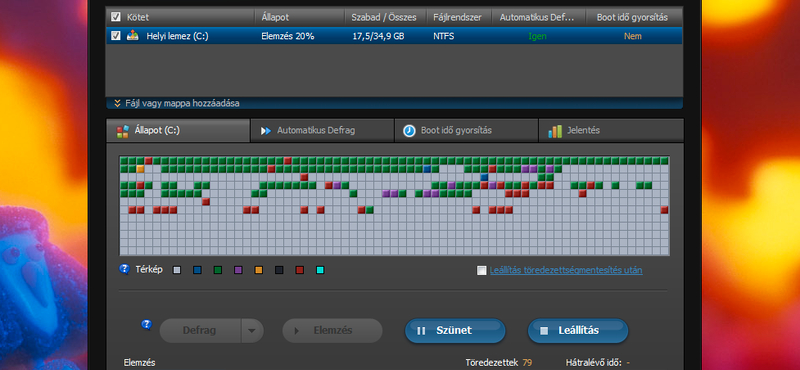Click the Helyi lemez (C:) drive icon
The image size is (800, 370).
point(133,36)
